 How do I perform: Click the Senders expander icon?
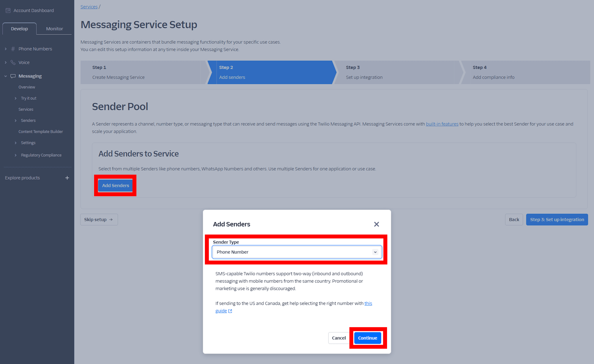coord(16,120)
